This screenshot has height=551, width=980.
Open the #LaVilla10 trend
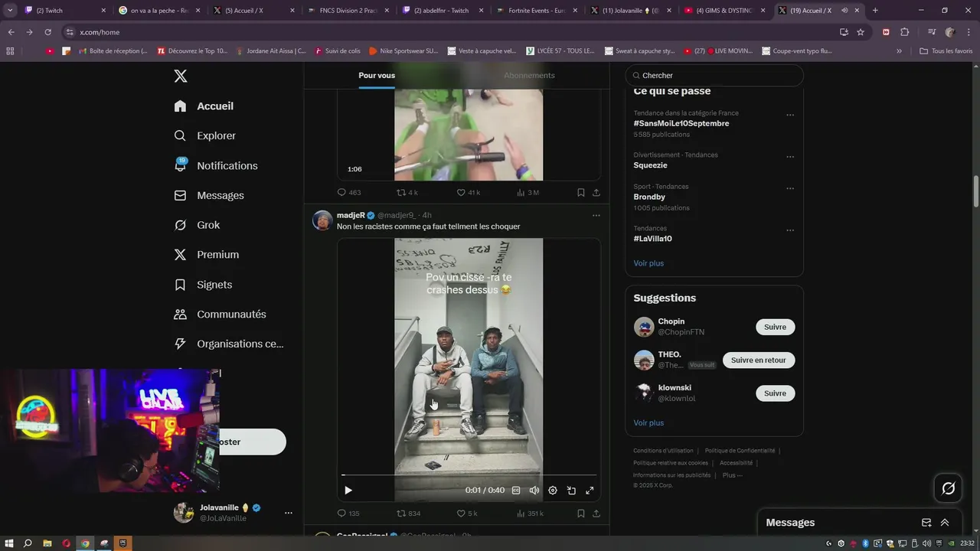point(652,239)
